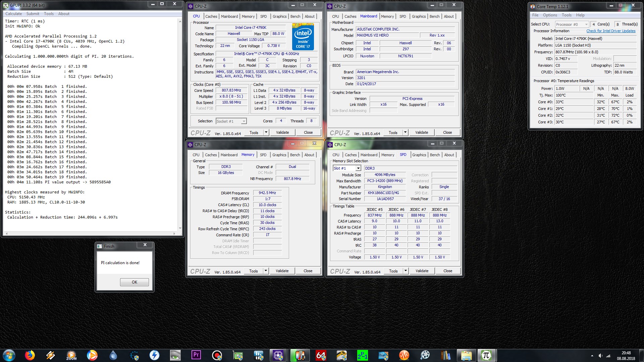The image size is (644, 362).
Task: Open Check for Intel Driver Updates link
Action: click(611, 31)
